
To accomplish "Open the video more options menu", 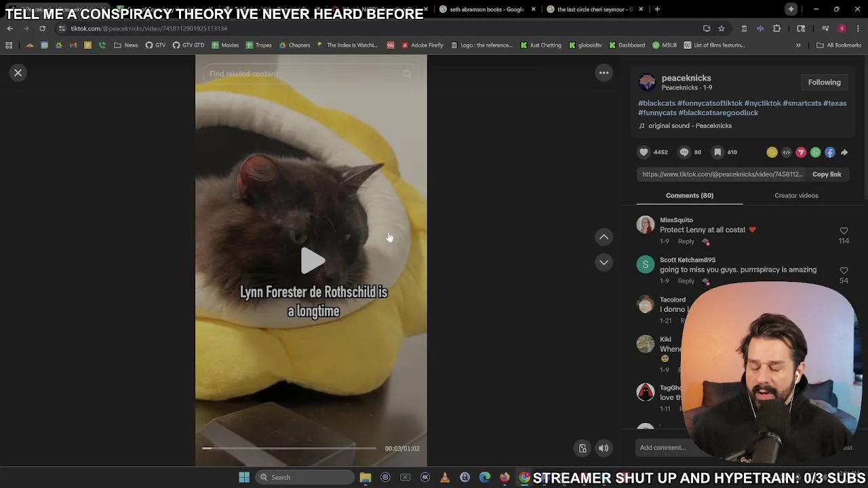I will pyautogui.click(x=604, y=73).
